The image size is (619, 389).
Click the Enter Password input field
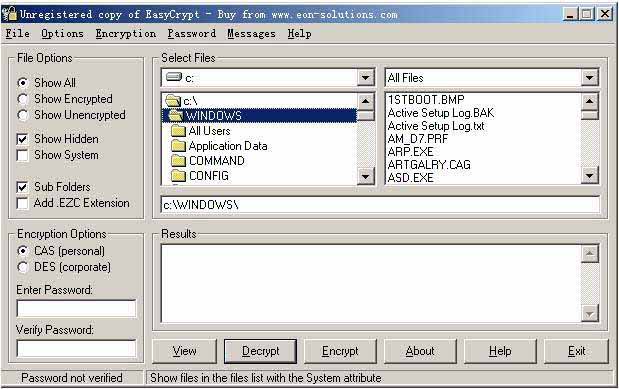(x=76, y=308)
